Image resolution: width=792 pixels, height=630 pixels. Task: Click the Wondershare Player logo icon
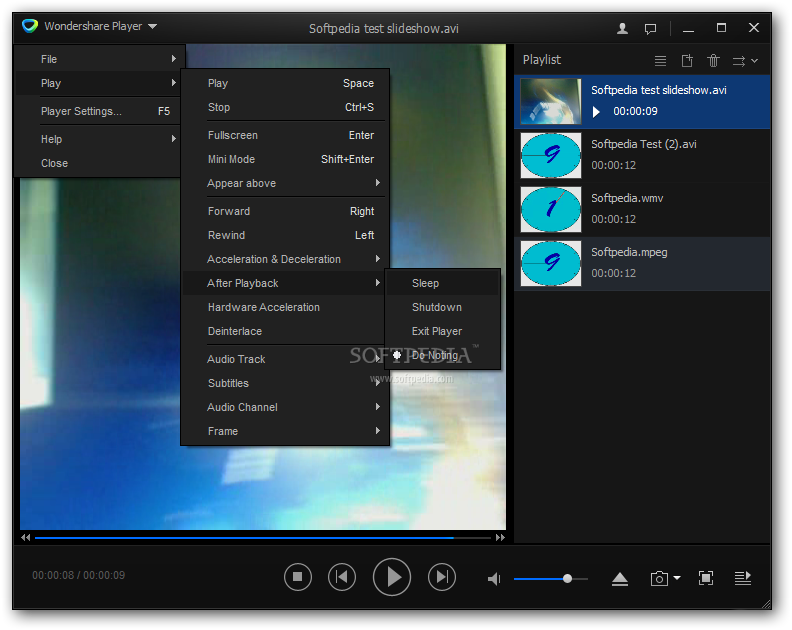(x=30, y=25)
